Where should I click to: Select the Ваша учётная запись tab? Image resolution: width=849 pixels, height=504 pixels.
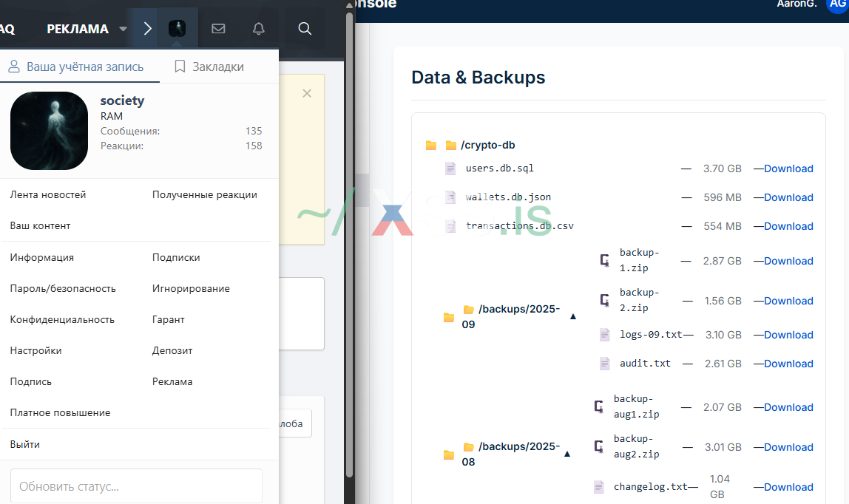pos(76,67)
